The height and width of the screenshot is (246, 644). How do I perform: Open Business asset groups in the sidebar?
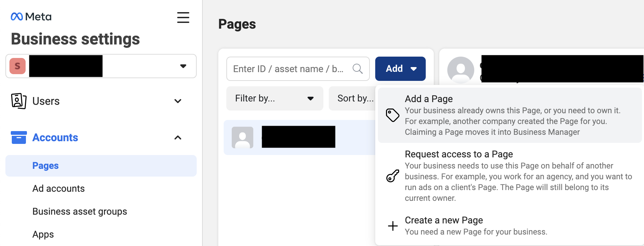(79, 212)
